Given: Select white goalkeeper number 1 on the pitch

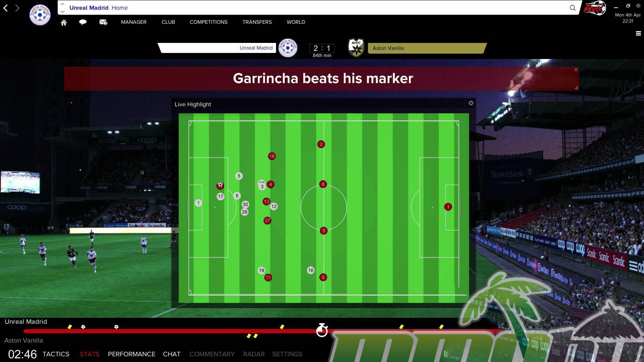Looking at the screenshot, I should pyautogui.click(x=199, y=203).
